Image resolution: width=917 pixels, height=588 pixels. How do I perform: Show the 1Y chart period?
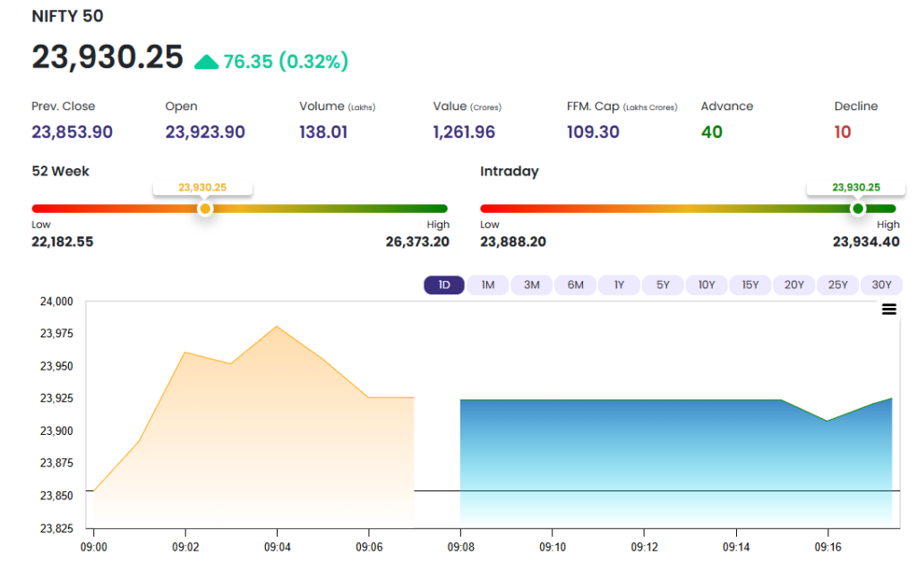619,285
